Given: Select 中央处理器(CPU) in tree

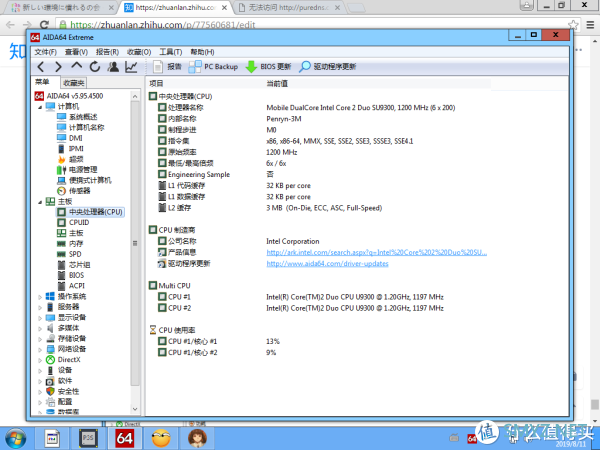Looking at the screenshot, I should coord(90,212).
